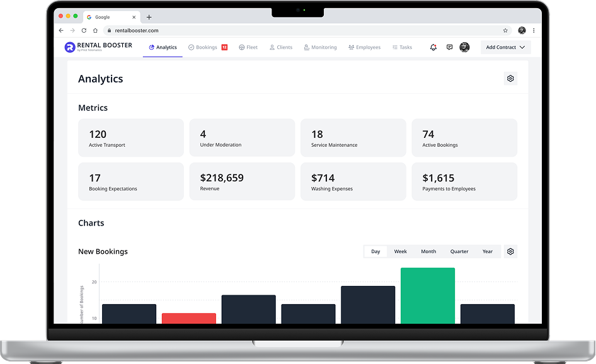Open Chrome three-dot menu
The image size is (596, 364).
point(534,30)
